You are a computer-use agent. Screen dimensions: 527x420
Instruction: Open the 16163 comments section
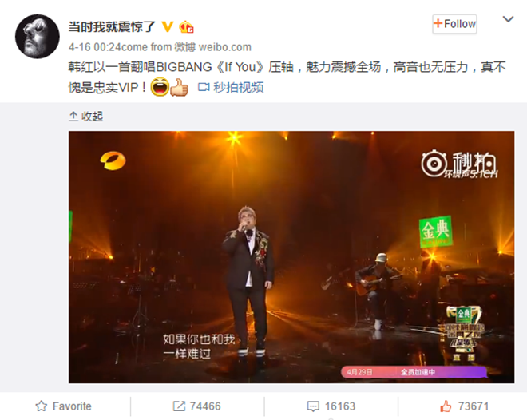coord(331,406)
